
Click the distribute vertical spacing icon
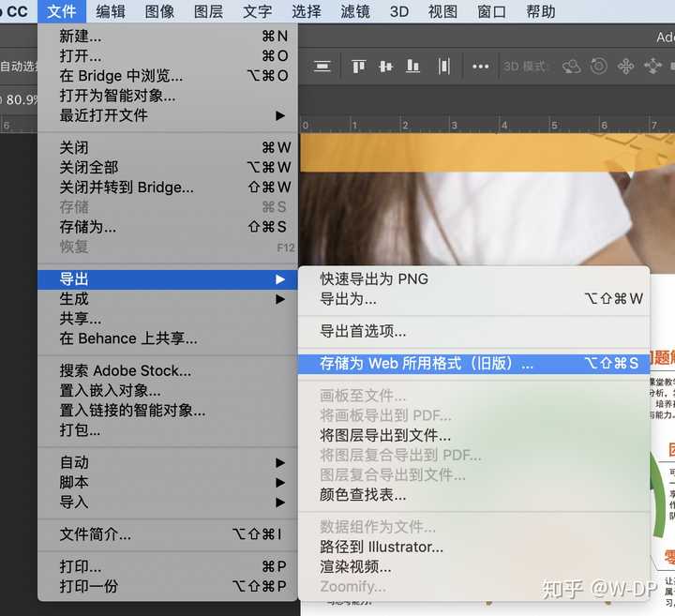[x=322, y=67]
